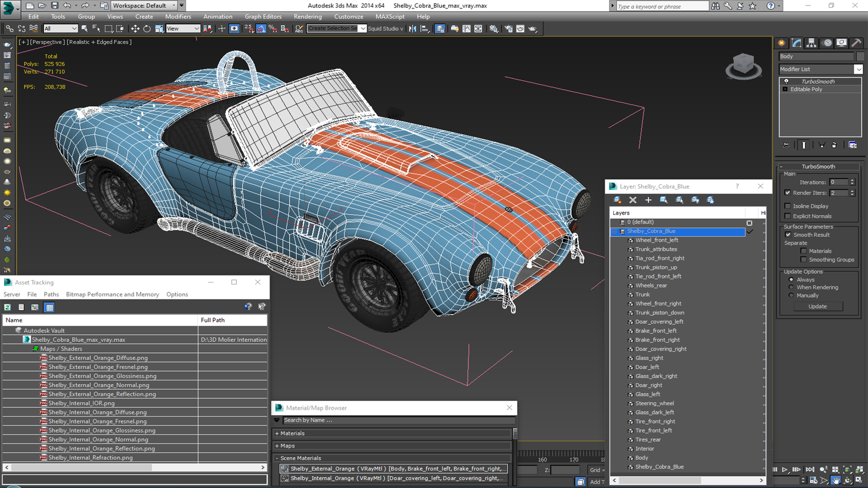The height and width of the screenshot is (488, 868).
Task: Expand Maps group in Material Browser
Action: [277, 446]
